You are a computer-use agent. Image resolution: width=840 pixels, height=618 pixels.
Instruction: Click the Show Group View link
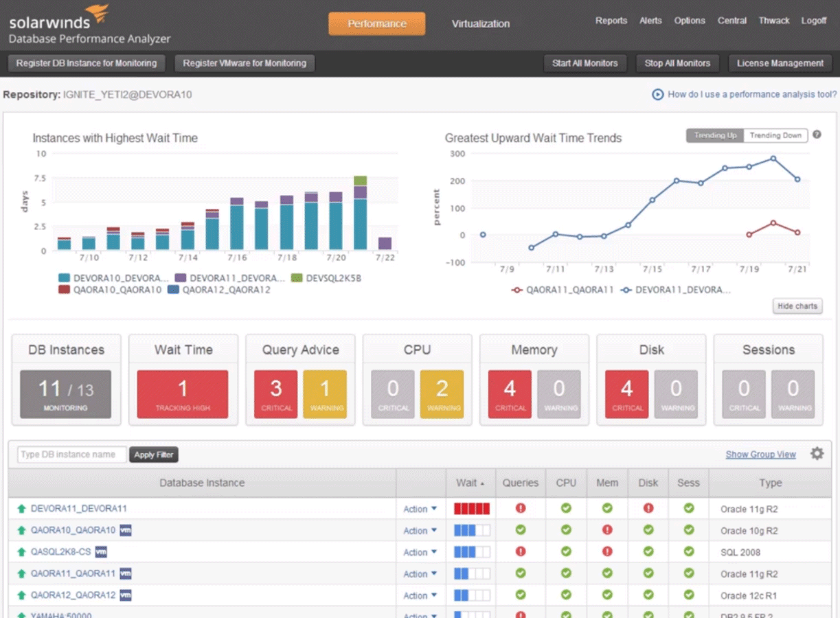point(761,455)
